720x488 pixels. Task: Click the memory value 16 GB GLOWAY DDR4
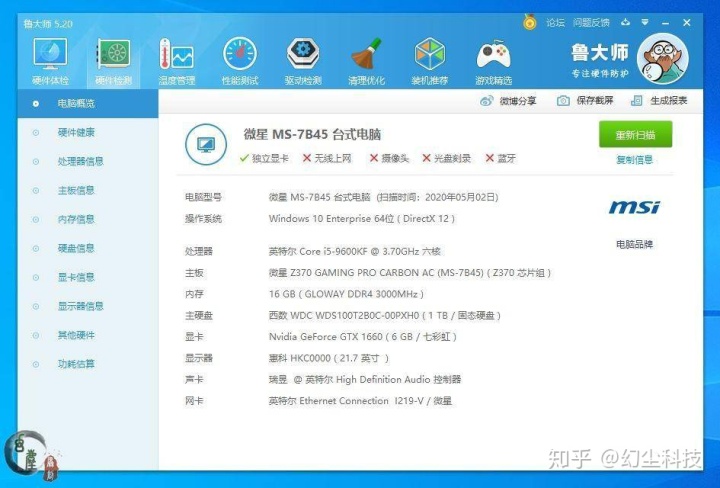346,294
